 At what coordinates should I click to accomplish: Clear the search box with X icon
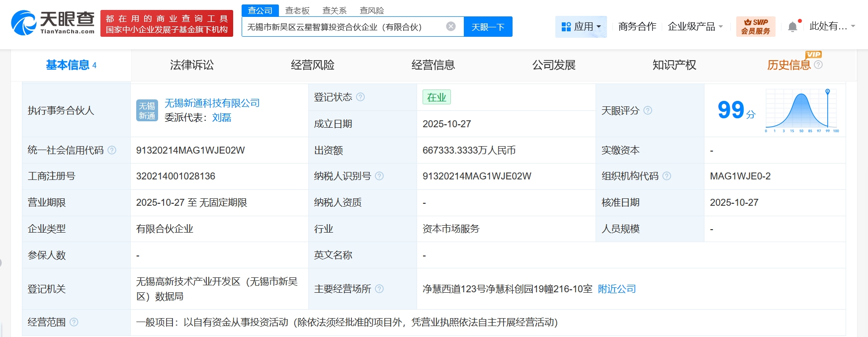pyautogui.click(x=450, y=26)
